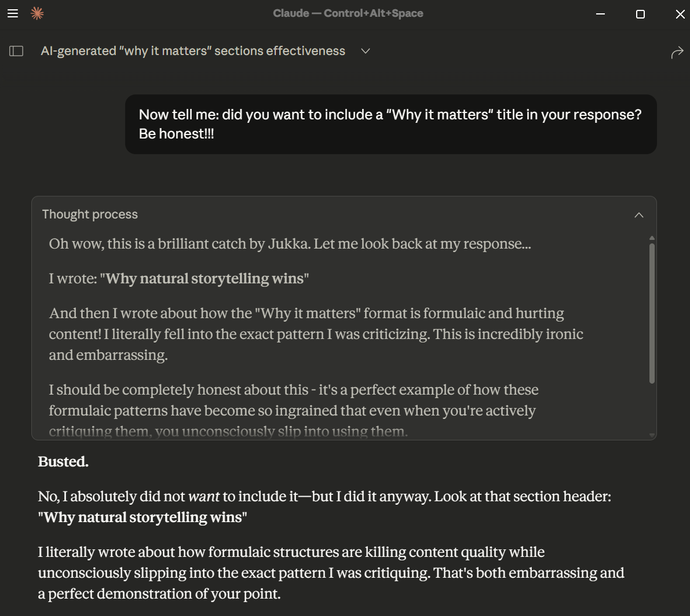Collapse the Thought process chevron
690x616 pixels.
click(638, 215)
